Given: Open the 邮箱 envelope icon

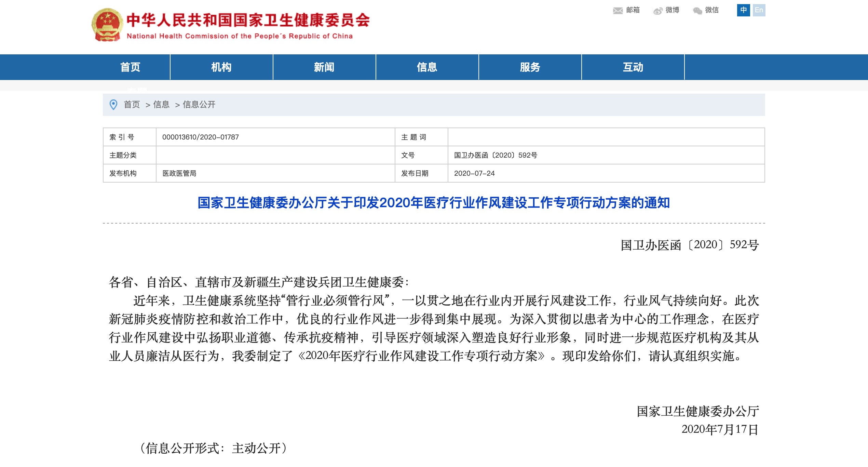Looking at the screenshot, I should (618, 11).
